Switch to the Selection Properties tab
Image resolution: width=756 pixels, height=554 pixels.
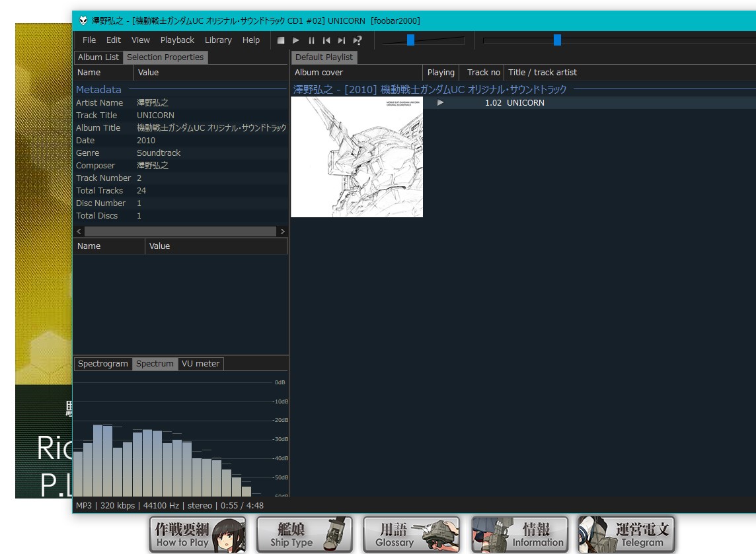click(x=165, y=57)
